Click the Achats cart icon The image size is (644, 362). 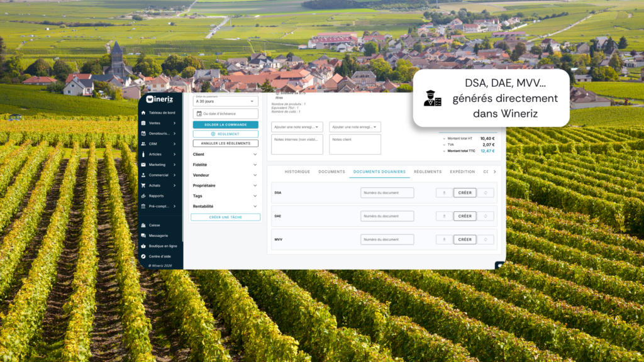[143, 185]
